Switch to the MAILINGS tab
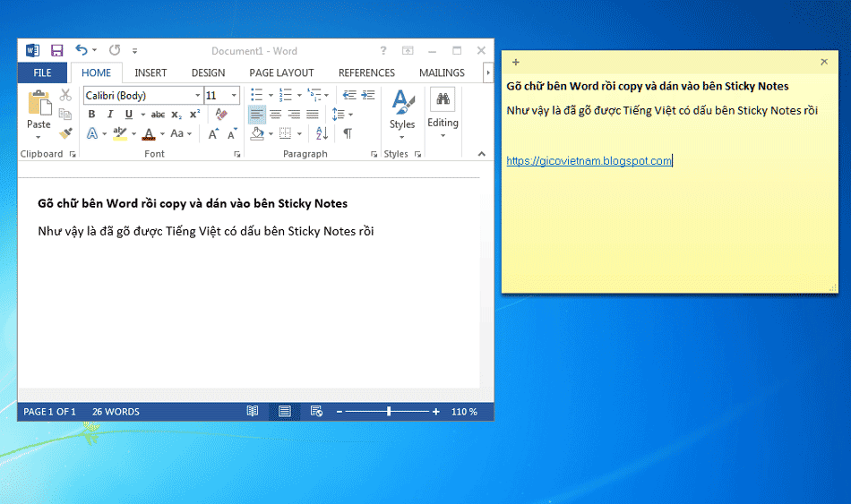This screenshot has height=504, width=851. tap(442, 73)
